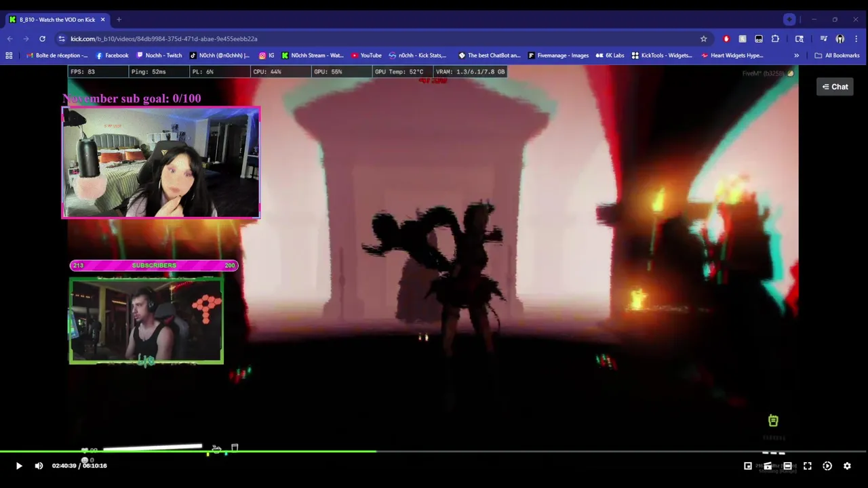Open the n0chh - Kick Stats bookmark
Viewport: 868px width, 488px height.
coord(418,56)
